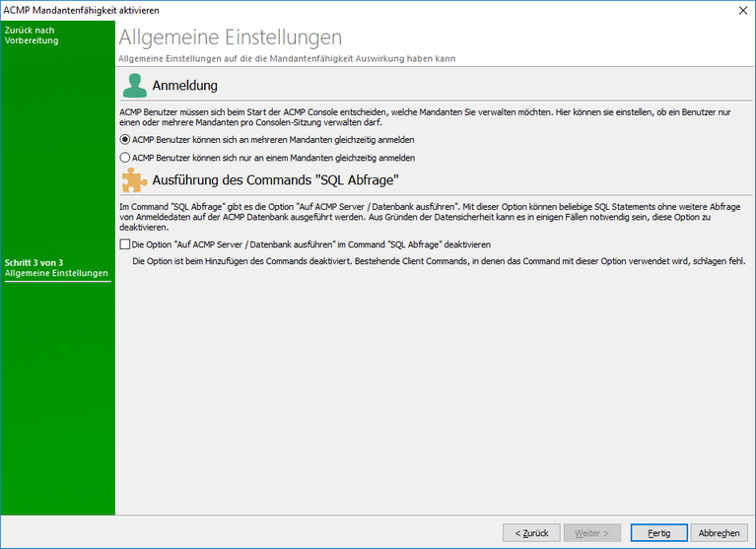Click the 'Weiter >' button

click(x=598, y=532)
